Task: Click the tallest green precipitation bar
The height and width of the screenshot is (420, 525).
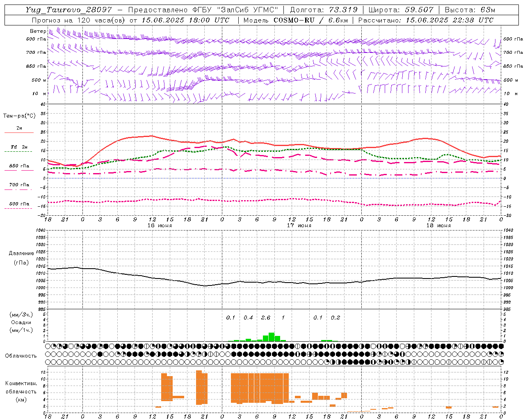Action: (x=272, y=337)
